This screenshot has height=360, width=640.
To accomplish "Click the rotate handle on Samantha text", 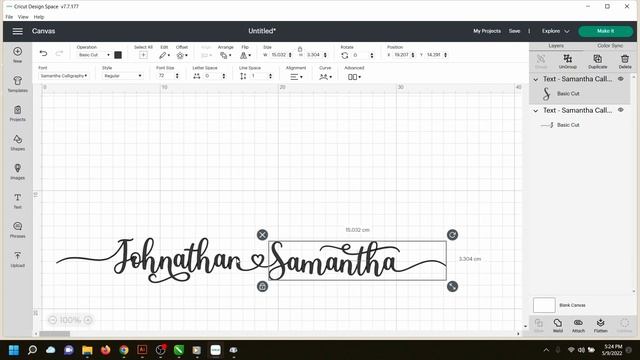I will pyautogui.click(x=452, y=235).
